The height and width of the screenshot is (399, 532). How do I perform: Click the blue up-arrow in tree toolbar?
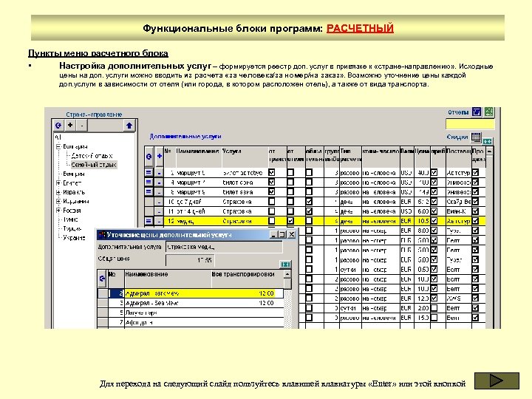pos(129,126)
